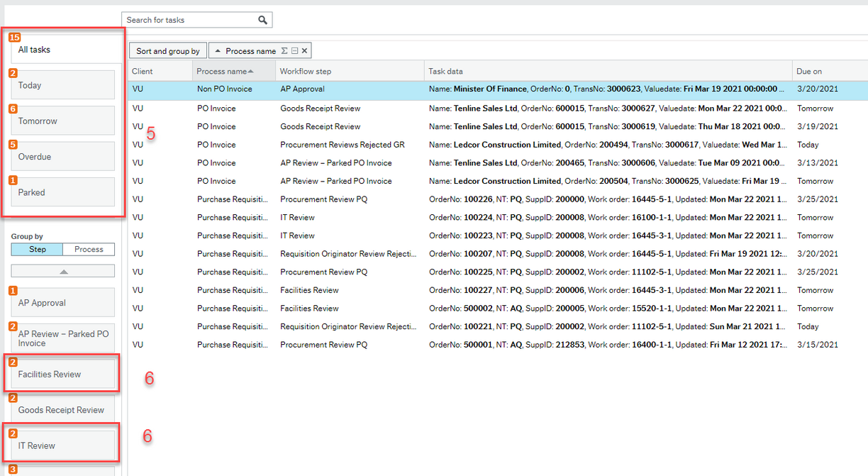Click the collapse icon inside the Process name chip
This screenshot has width=868, height=476.
pyautogui.click(x=294, y=50)
